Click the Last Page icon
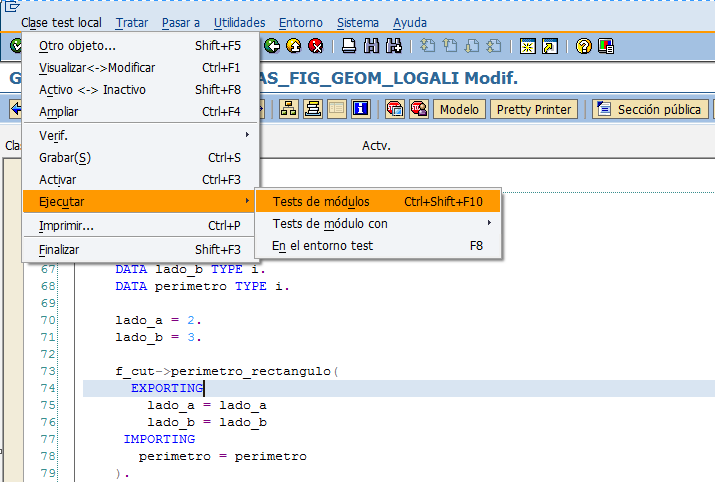 [x=494, y=46]
